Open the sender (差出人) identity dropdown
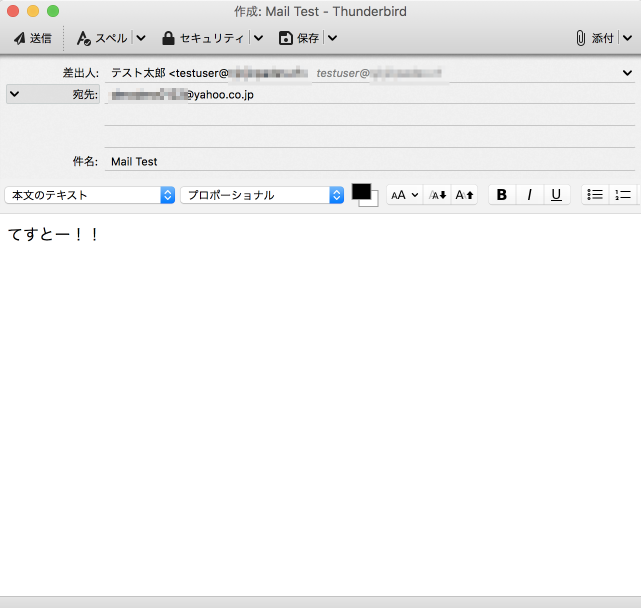The width and height of the screenshot is (641, 608). [628, 73]
